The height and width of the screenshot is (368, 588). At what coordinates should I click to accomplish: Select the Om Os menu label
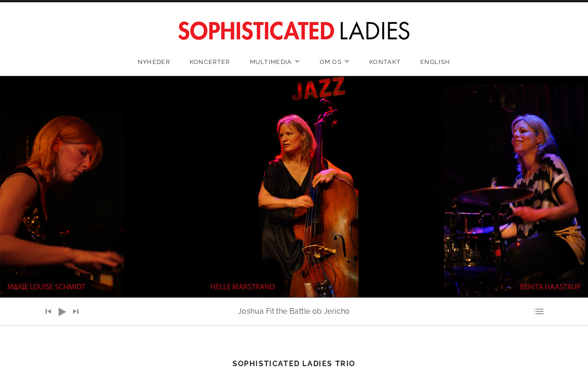pos(331,62)
